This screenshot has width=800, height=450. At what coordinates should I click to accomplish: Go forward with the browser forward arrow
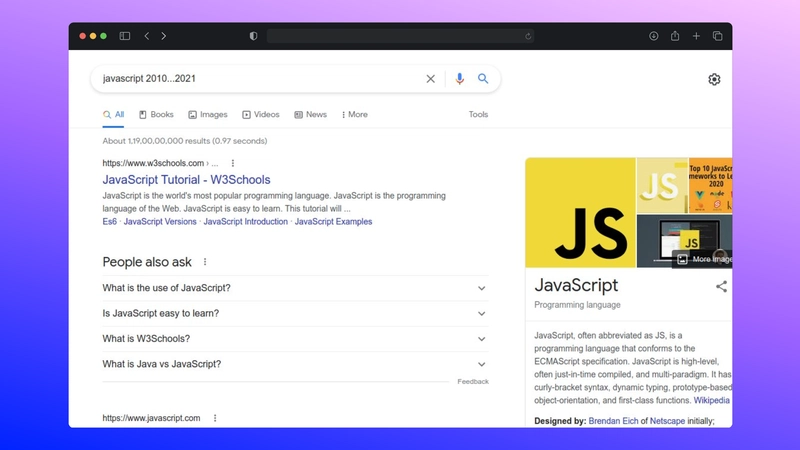click(x=163, y=36)
